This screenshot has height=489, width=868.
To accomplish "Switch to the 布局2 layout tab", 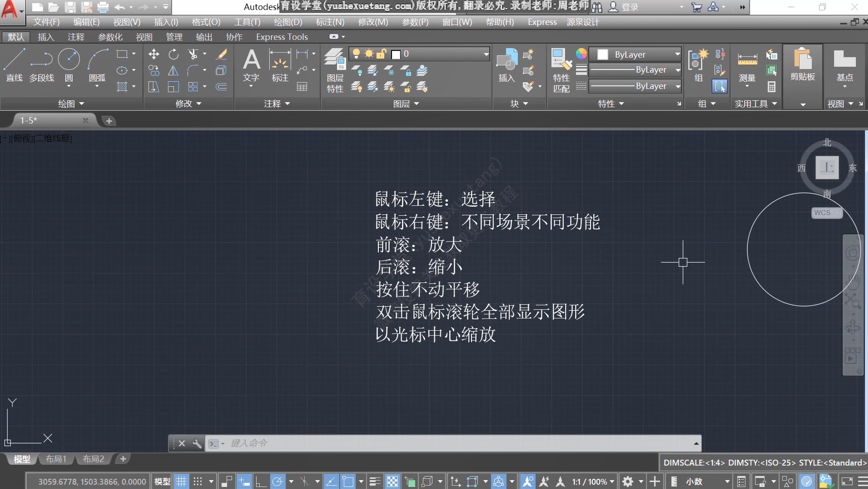I will pyautogui.click(x=93, y=459).
